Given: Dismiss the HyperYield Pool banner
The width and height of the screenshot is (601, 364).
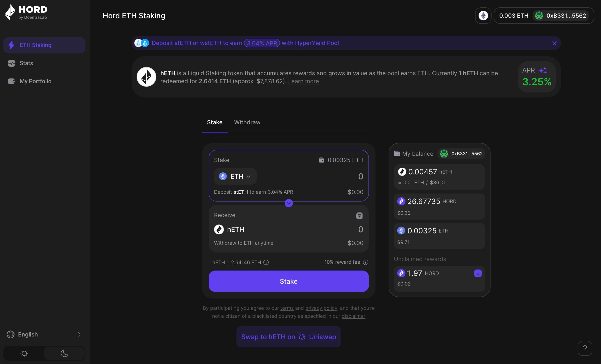Looking at the screenshot, I should [554, 43].
